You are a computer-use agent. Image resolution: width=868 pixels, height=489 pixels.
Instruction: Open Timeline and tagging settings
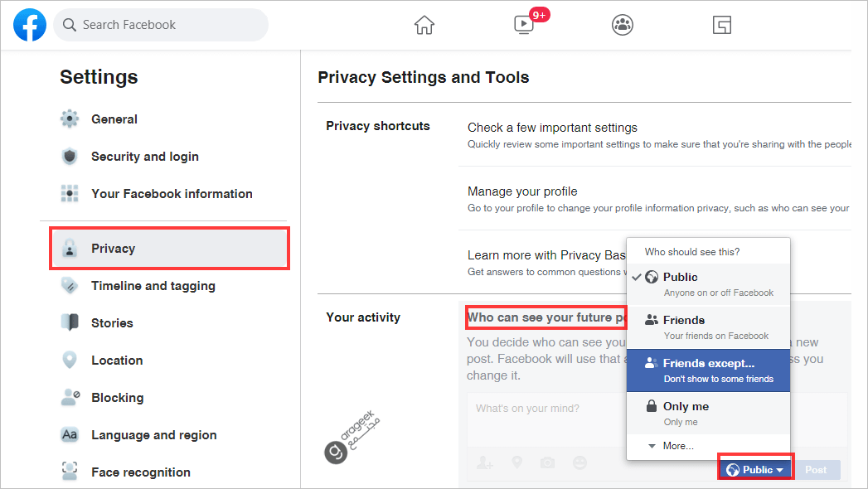coord(153,286)
